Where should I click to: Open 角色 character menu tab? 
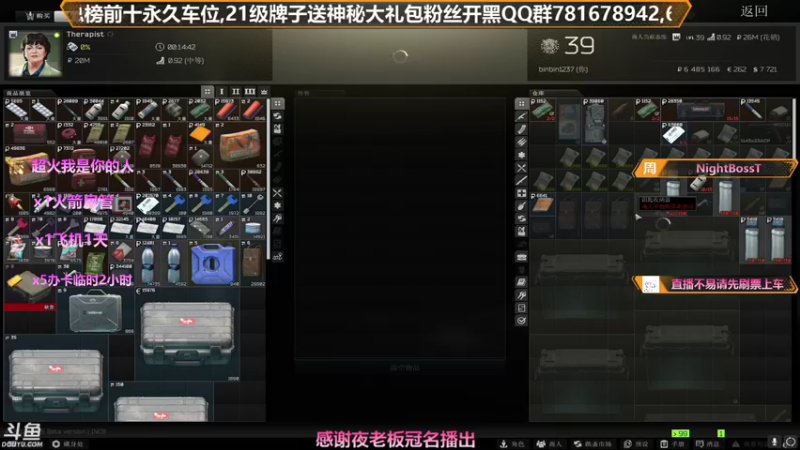(x=512, y=444)
